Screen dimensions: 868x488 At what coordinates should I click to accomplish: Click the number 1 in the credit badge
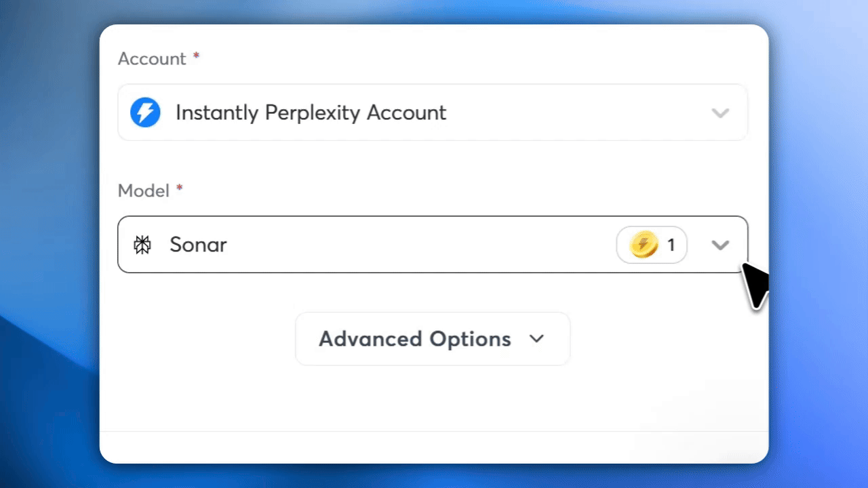pos(671,245)
